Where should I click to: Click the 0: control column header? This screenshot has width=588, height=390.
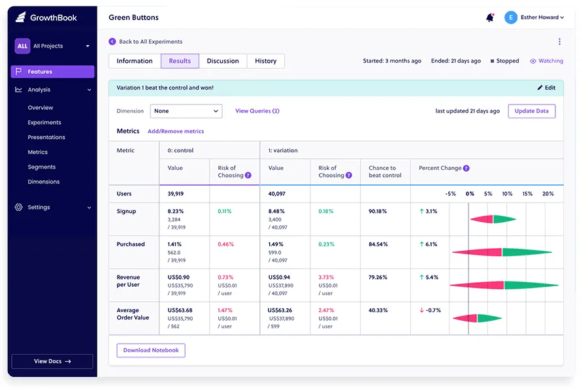[x=180, y=150]
